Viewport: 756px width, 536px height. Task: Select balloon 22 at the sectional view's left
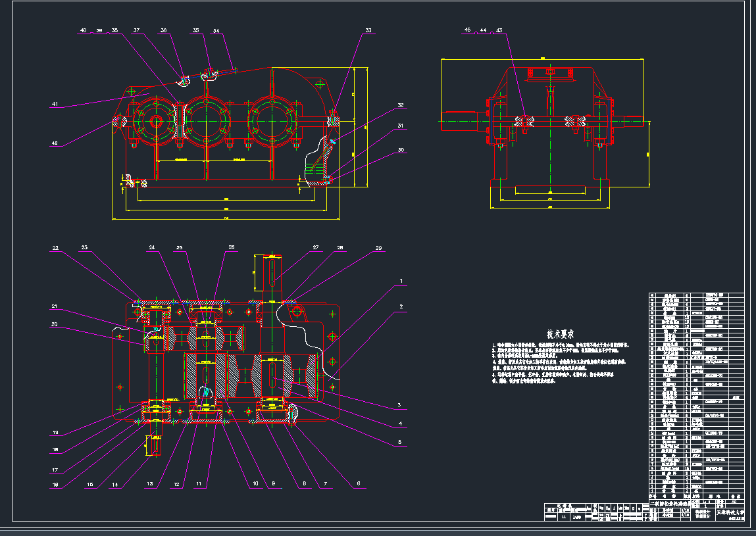55,247
